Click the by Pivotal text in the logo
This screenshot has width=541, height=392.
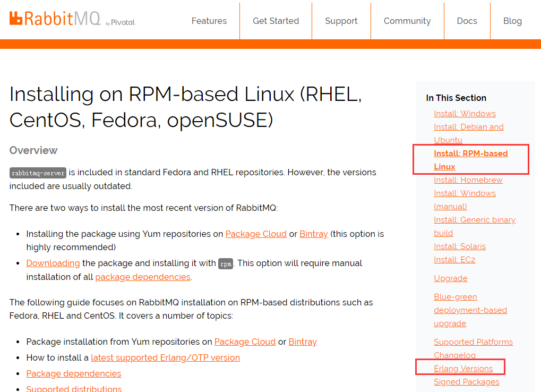(x=121, y=23)
